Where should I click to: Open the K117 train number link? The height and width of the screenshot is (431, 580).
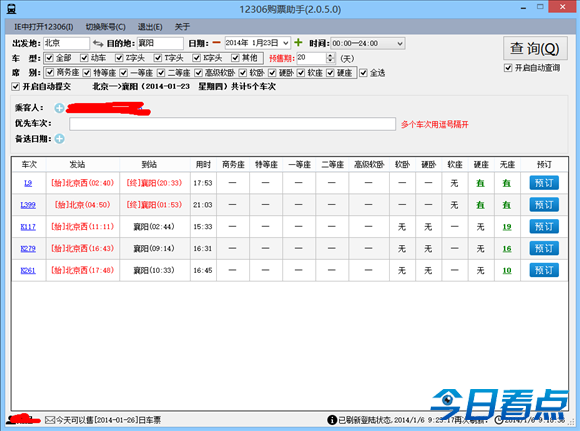28,226
